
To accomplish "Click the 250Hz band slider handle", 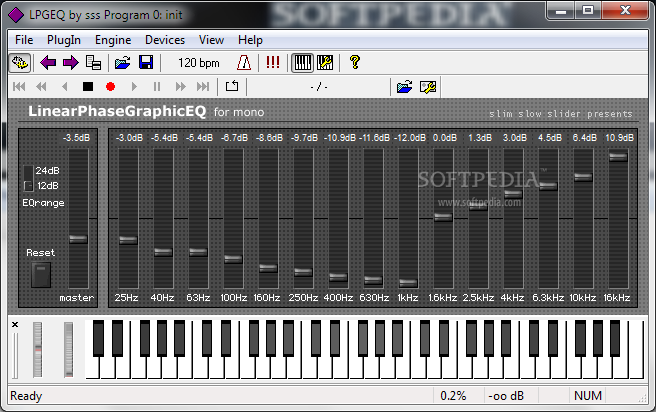I will (303, 272).
